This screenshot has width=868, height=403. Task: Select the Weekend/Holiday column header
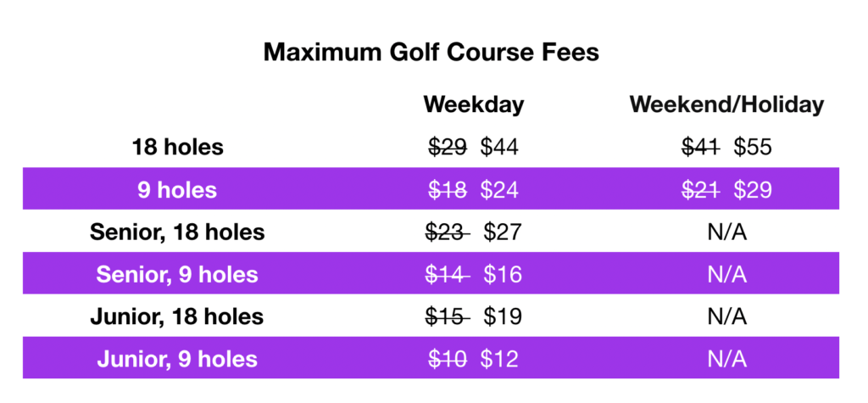(x=726, y=104)
